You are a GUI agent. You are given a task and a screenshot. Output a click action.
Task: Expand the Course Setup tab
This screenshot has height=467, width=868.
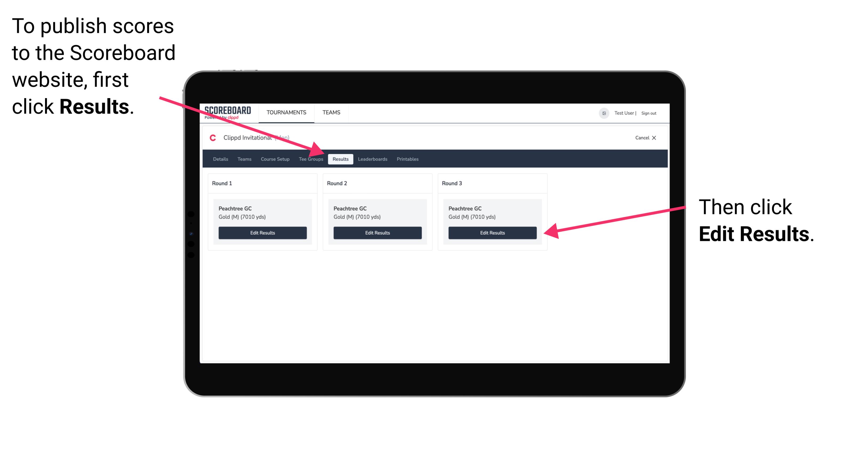pyautogui.click(x=276, y=159)
